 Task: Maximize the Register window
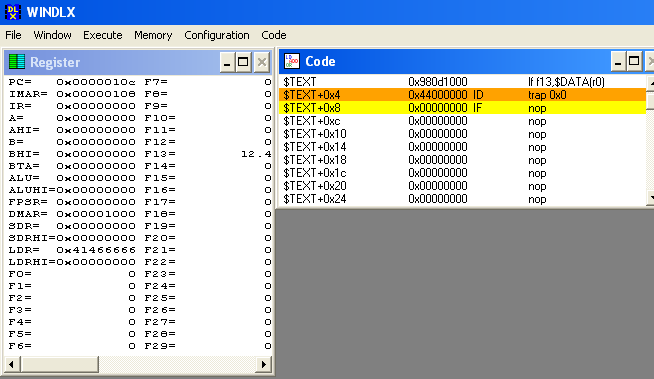tap(243, 62)
